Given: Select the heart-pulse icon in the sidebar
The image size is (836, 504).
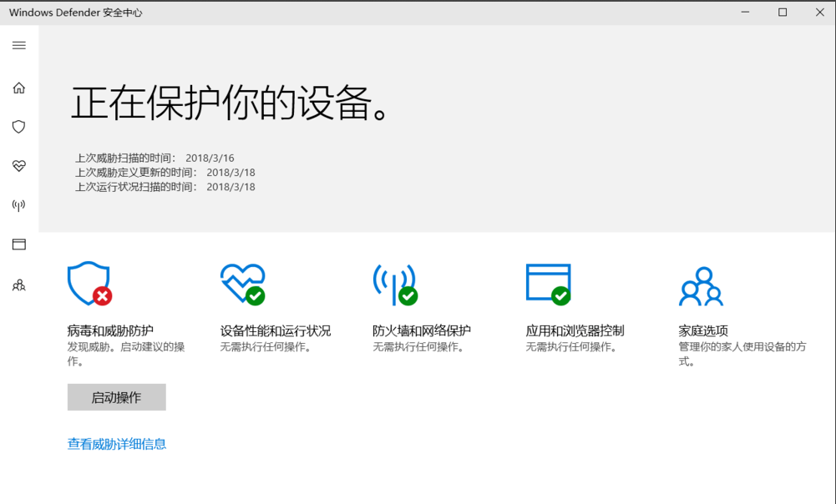Looking at the screenshot, I should click(18, 165).
